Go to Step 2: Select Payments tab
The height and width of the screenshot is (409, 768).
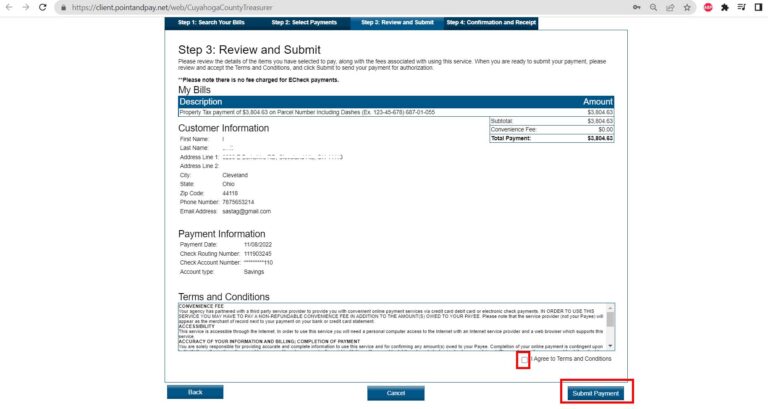tap(304, 23)
